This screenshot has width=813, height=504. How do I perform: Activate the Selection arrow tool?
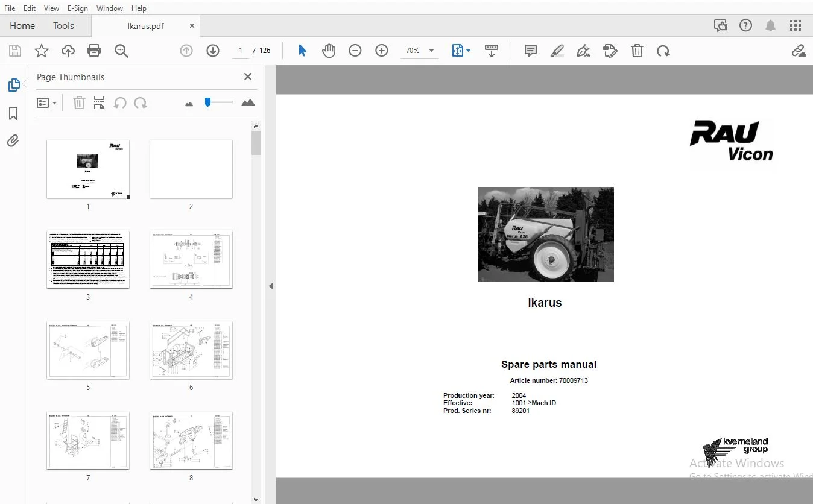(302, 51)
